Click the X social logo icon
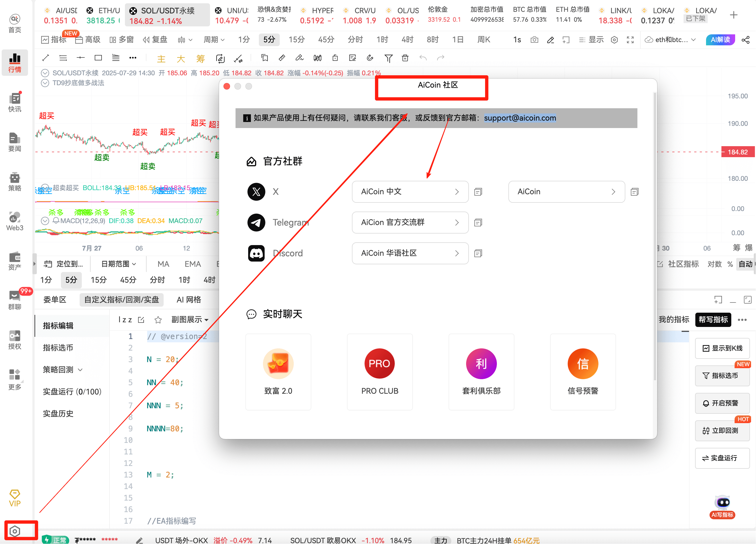The height and width of the screenshot is (544, 756). tap(256, 192)
